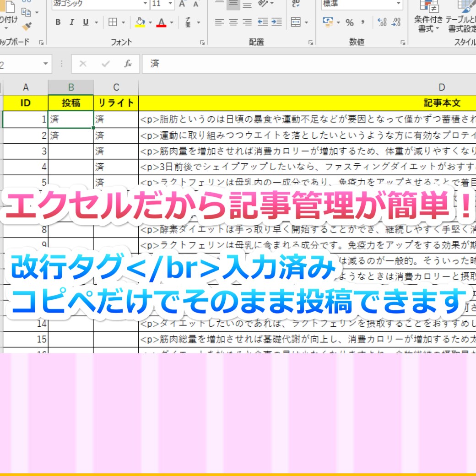Apply comma style
This screenshot has width=476, height=476.
(x=363, y=22)
